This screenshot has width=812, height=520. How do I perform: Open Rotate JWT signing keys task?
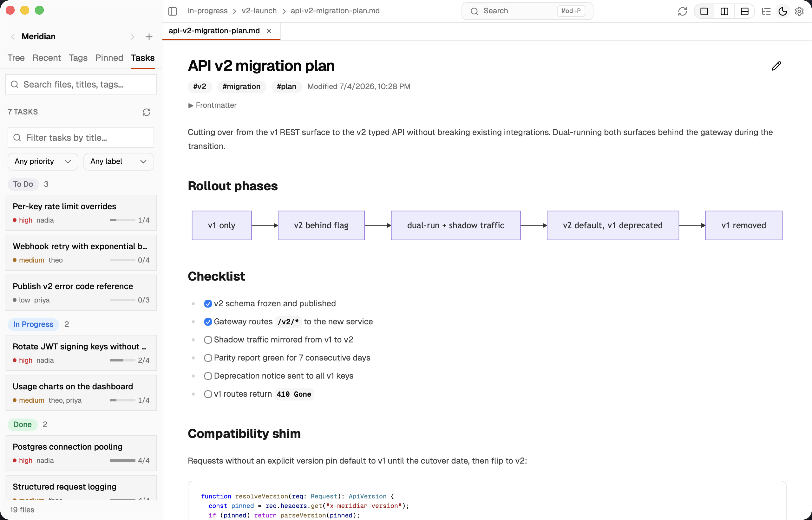pyautogui.click(x=81, y=353)
